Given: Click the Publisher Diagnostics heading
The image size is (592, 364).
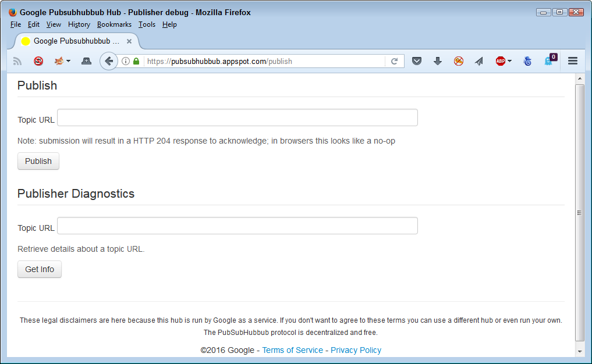Looking at the screenshot, I should [76, 194].
